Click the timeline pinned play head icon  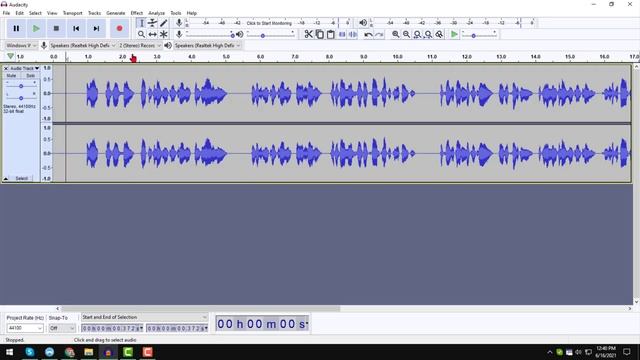tap(10, 56)
